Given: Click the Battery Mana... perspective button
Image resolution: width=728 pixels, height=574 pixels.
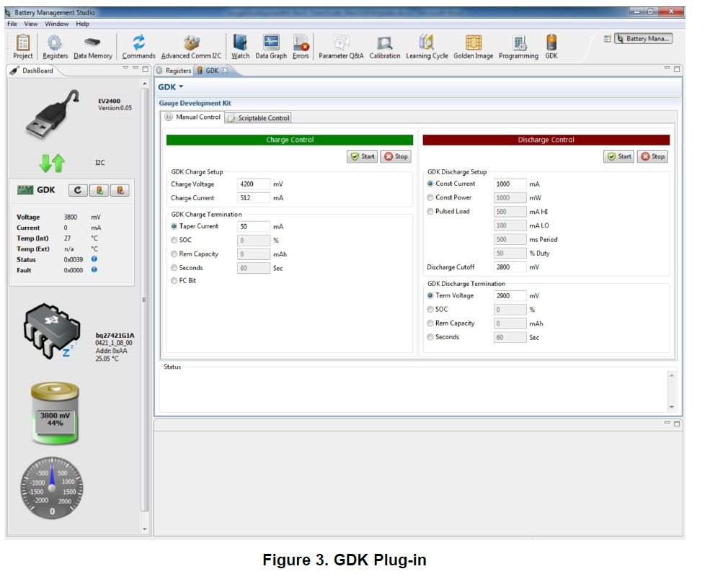Looking at the screenshot, I should [644, 38].
